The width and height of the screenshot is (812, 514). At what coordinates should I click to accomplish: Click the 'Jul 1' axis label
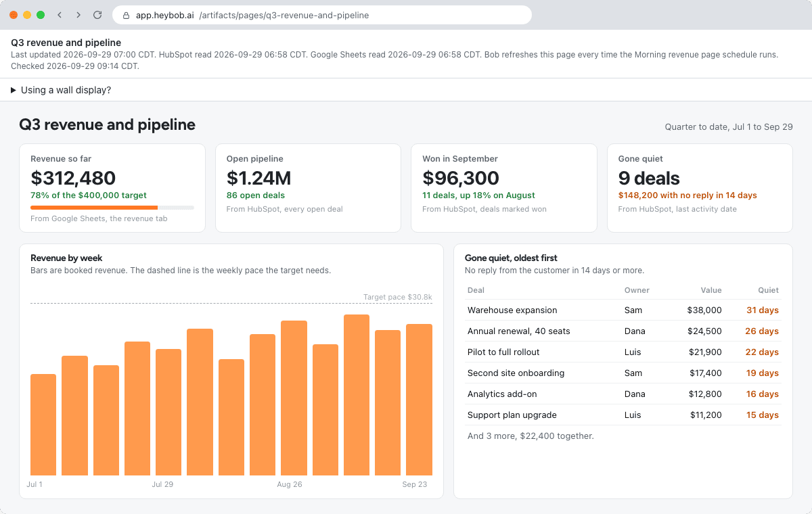pyautogui.click(x=35, y=484)
